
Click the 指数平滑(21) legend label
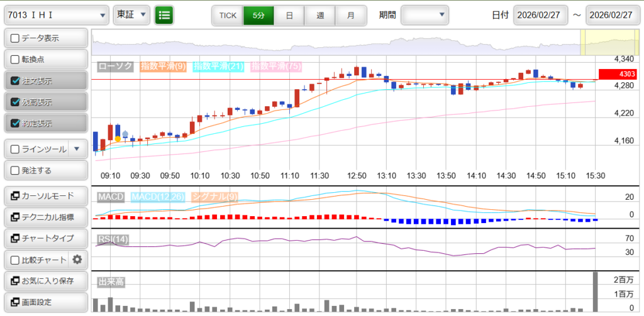[218, 66]
